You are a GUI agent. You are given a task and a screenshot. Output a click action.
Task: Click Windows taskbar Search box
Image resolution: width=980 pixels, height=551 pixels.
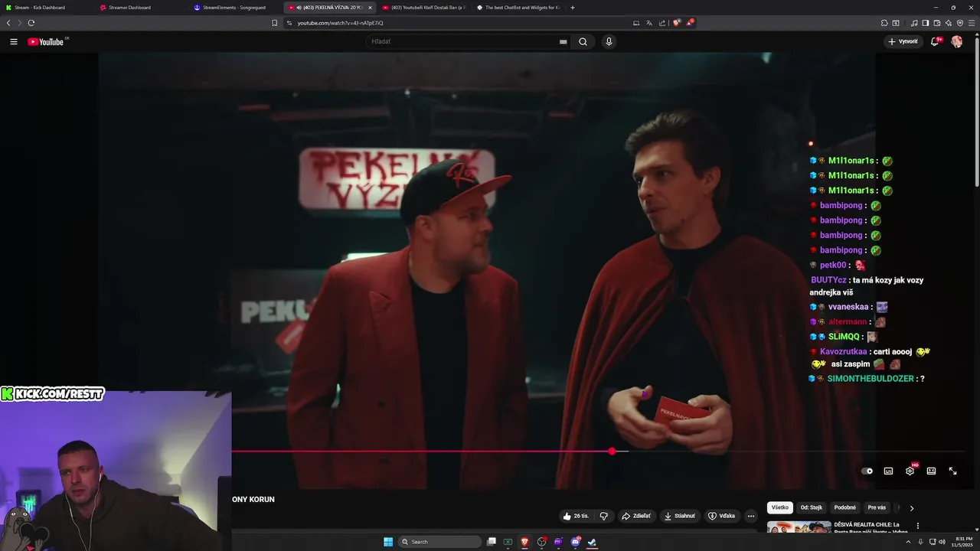click(x=439, y=542)
